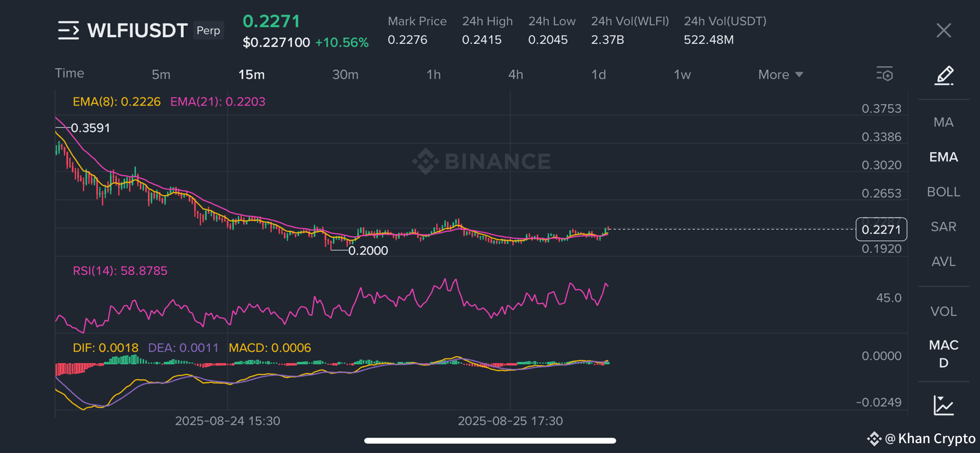The height and width of the screenshot is (453, 980).
Task: Select the 15m timeframe
Action: pyautogui.click(x=252, y=74)
